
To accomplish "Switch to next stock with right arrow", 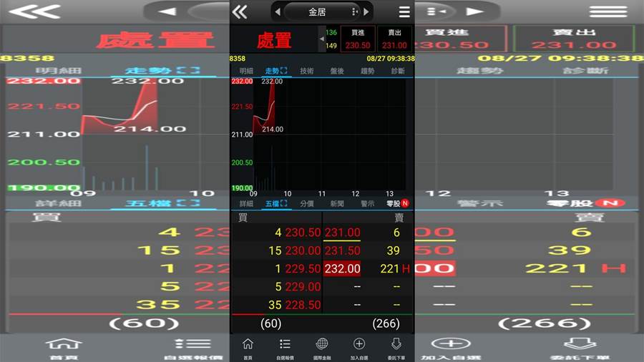I will click(x=366, y=12).
